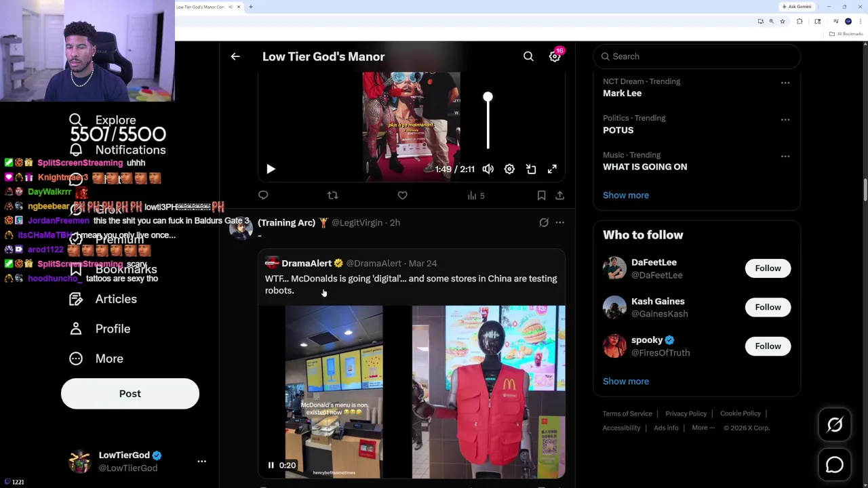The width and height of the screenshot is (868, 488).
Task: Open Ask Gemini in browser toolbar
Action: 796,7
